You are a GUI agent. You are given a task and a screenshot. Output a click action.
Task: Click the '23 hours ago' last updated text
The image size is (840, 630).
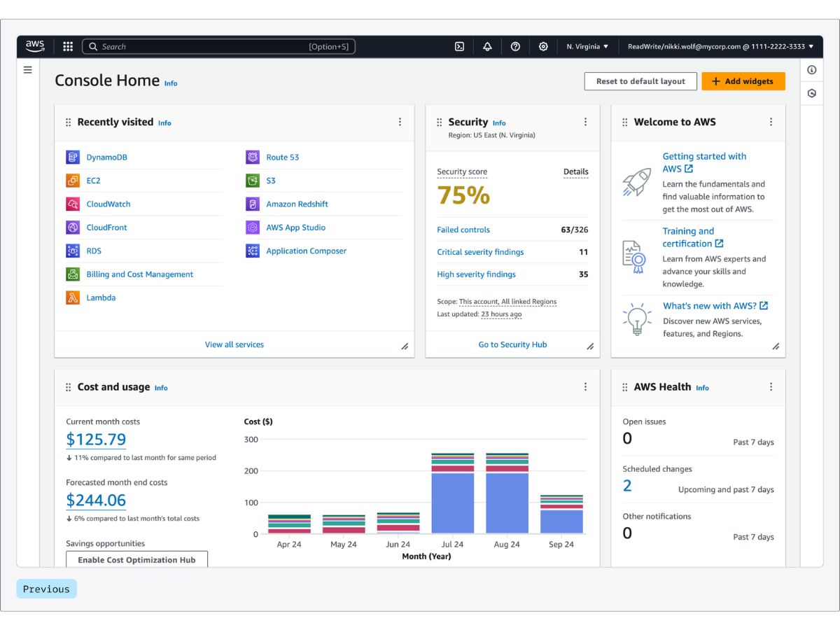click(501, 314)
